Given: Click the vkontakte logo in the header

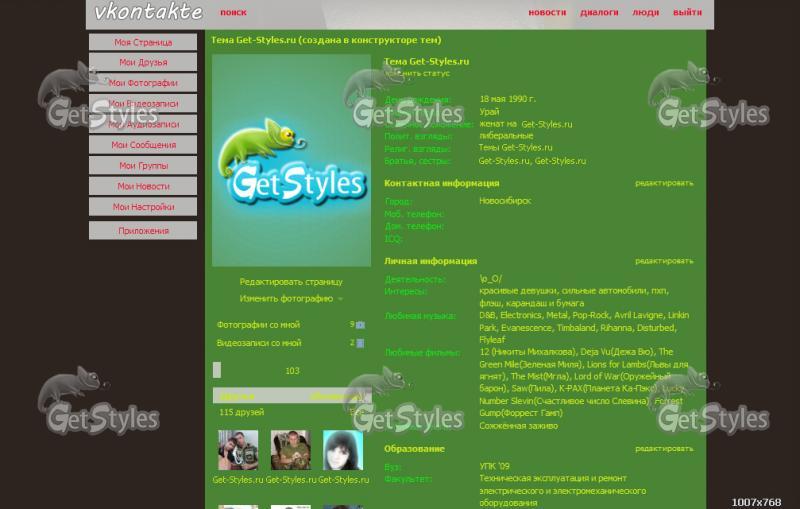Looking at the screenshot, I should point(148,12).
